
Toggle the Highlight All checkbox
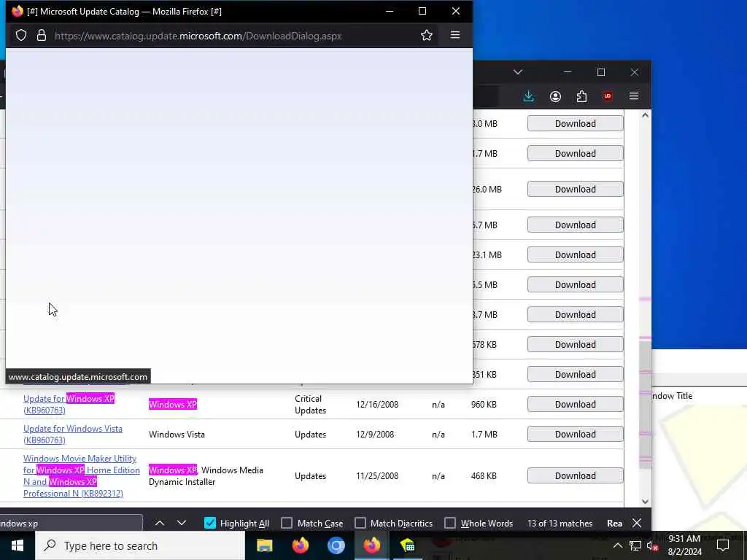pyautogui.click(x=209, y=523)
